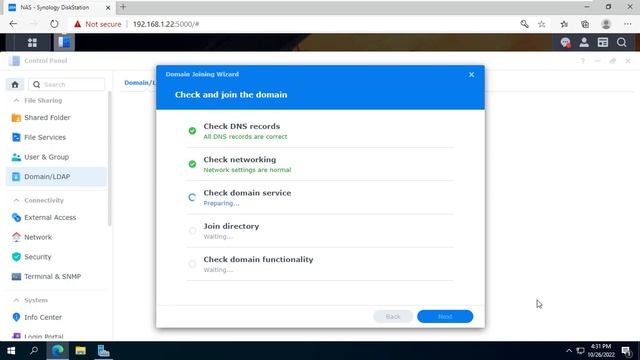Click 'Network settings are normal' text
The image size is (640, 360).
[x=247, y=170]
